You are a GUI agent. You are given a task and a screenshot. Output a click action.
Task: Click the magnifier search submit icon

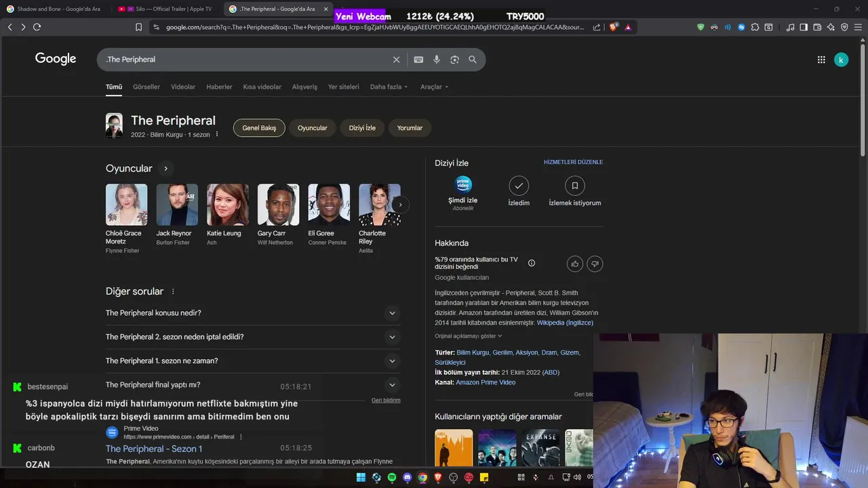point(473,60)
